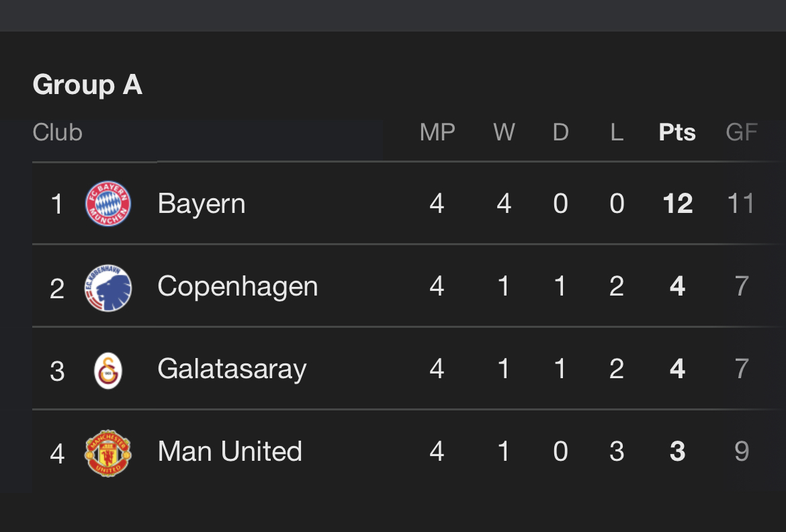Click the Galatasaray club logo
Image resolution: width=786 pixels, height=532 pixels.
pyautogui.click(x=108, y=371)
